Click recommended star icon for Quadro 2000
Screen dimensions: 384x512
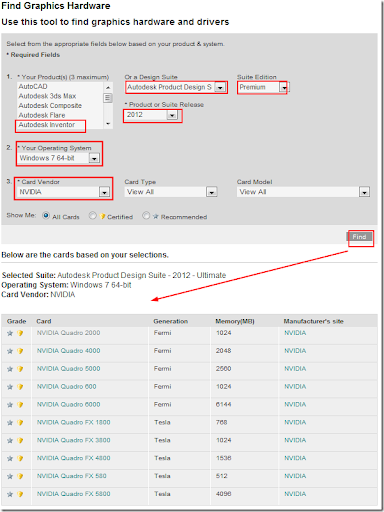coord(10,333)
